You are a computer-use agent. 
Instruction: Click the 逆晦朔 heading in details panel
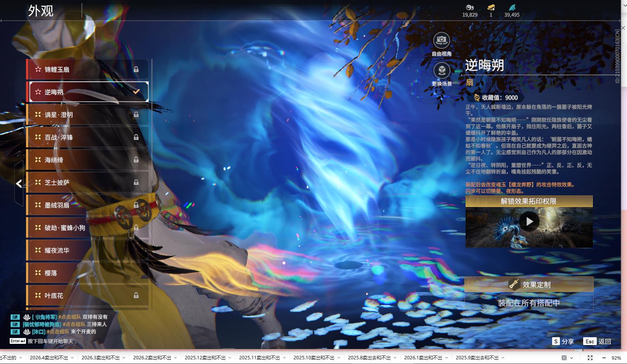coord(485,65)
